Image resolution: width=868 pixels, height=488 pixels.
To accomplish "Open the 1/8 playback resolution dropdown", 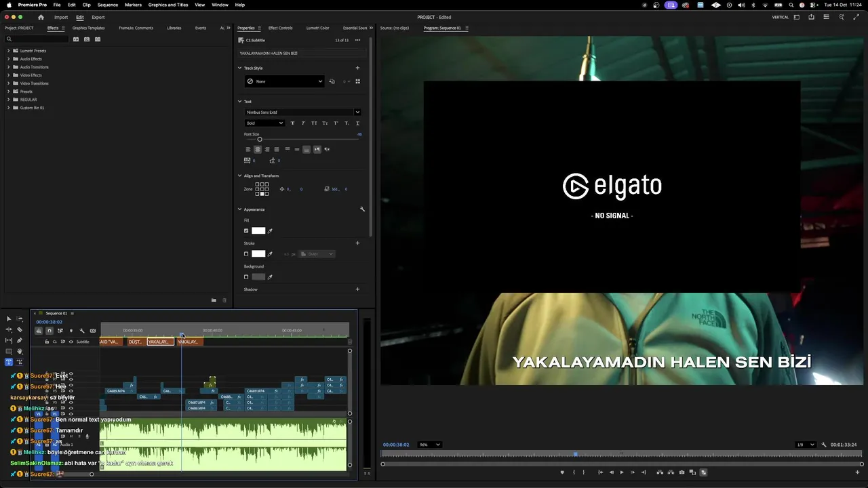I will (806, 445).
